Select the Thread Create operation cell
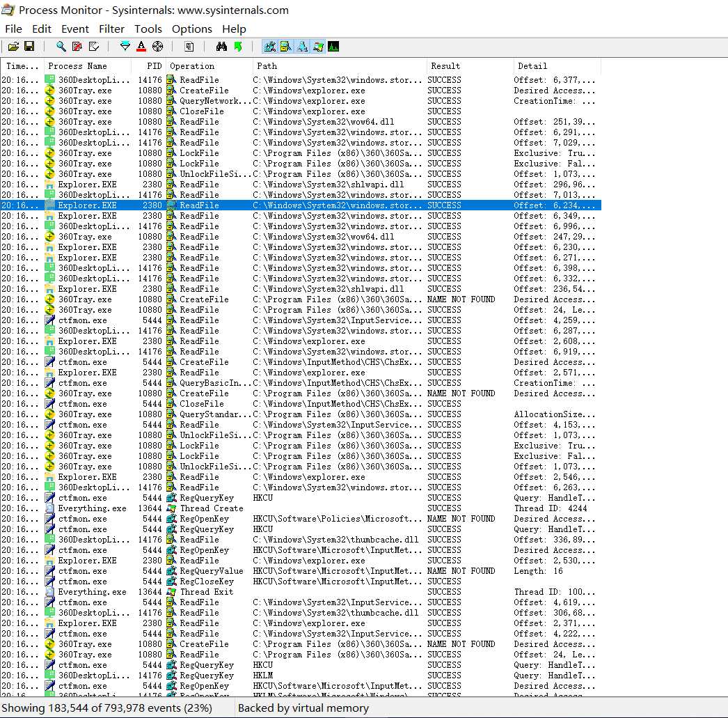Image resolution: width=728 pixels, height=718 pixels. pyautogui.click(x=212, y=508)
